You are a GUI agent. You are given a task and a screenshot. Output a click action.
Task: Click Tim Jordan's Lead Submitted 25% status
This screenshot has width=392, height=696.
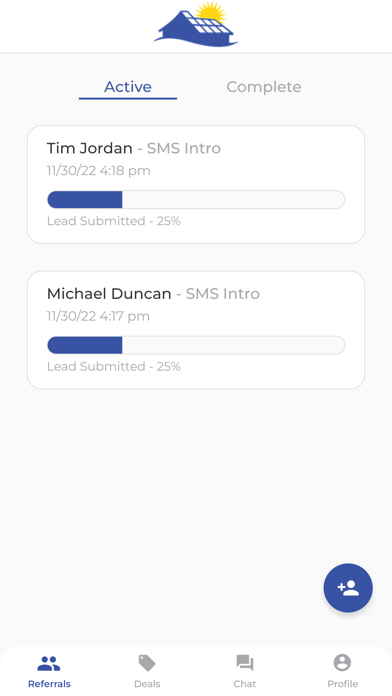point(114,221)
